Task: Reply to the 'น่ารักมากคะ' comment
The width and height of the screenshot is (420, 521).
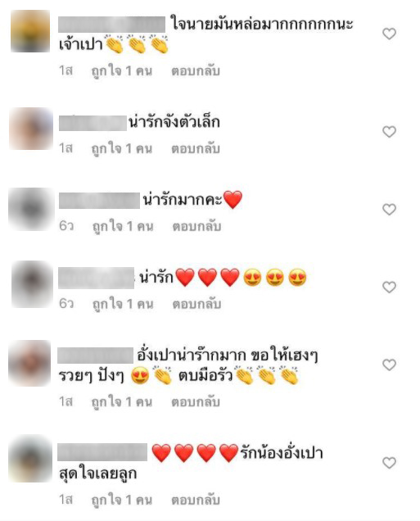Action: tap(196, 226)
